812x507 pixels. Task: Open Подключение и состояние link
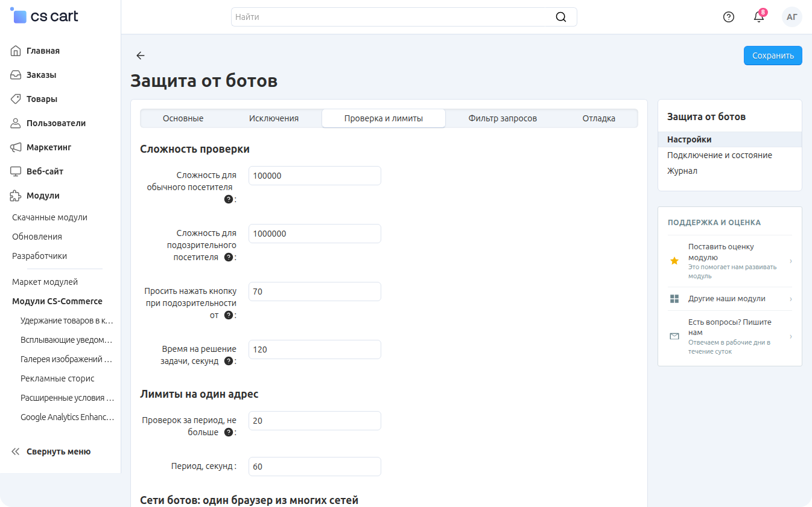click(720, 155)
